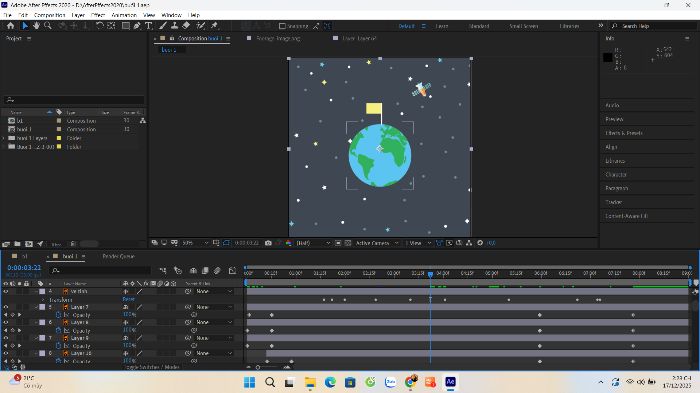Toggle visibility of the layer numbered 7
The width and height of the screenshot is (700, 393).
coord(6,338)
